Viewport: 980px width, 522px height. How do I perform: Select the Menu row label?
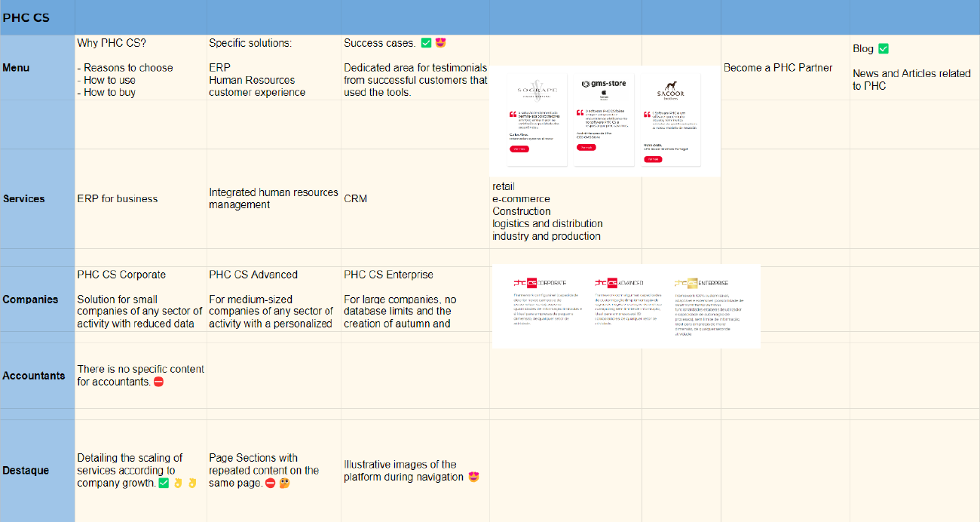pyautogui.click(x=38, y=67)
